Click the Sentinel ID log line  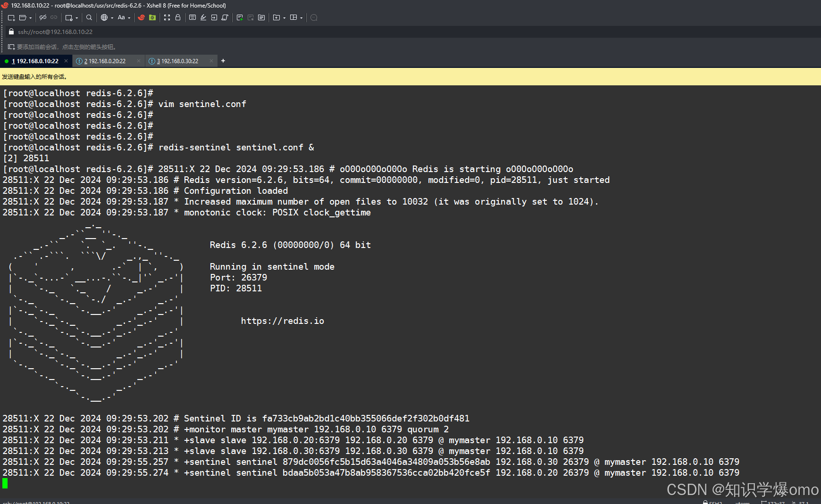pos(236,418)
